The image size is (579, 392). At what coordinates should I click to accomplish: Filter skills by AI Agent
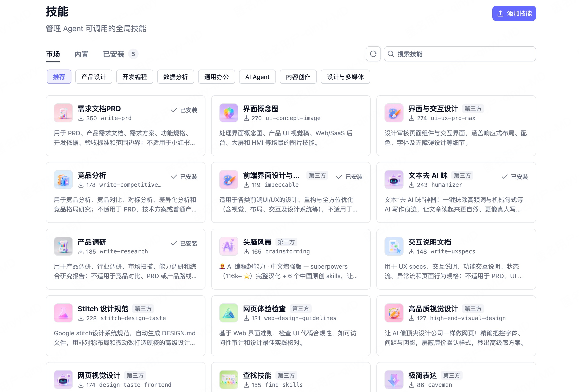pos(257,77)
